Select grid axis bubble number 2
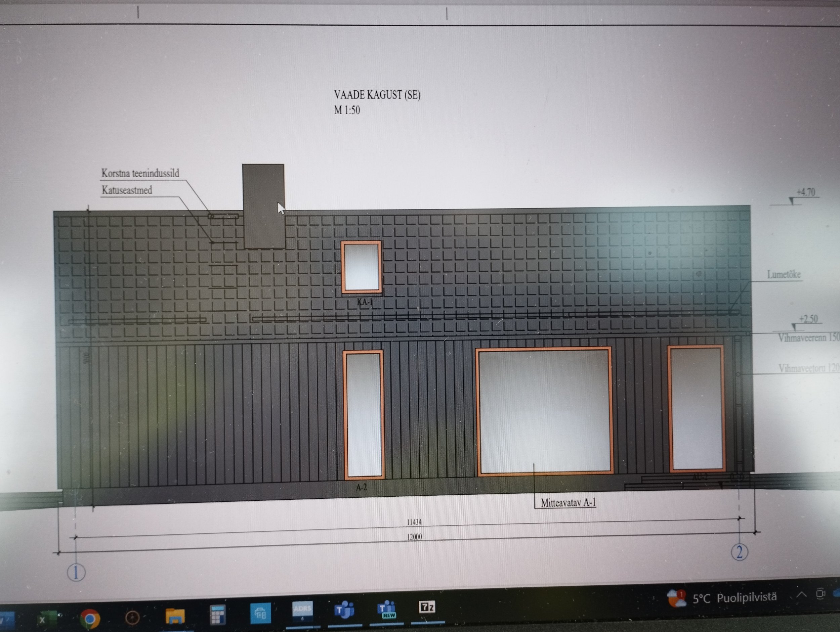 click(739, 552)
